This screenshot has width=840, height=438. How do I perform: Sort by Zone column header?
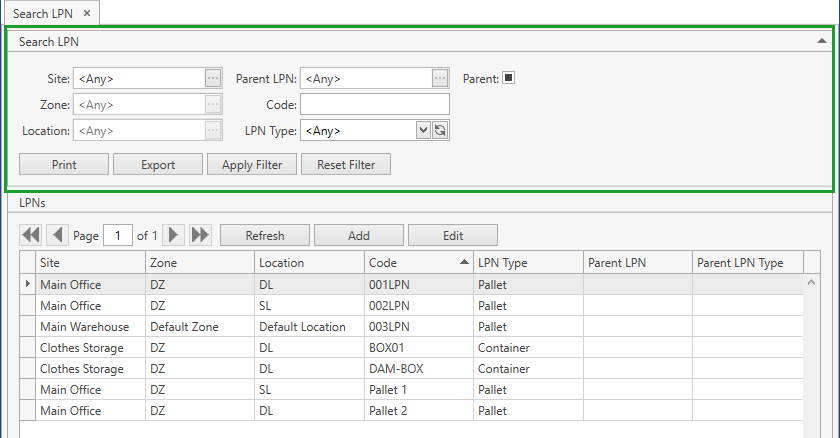(x=200, y=262)
